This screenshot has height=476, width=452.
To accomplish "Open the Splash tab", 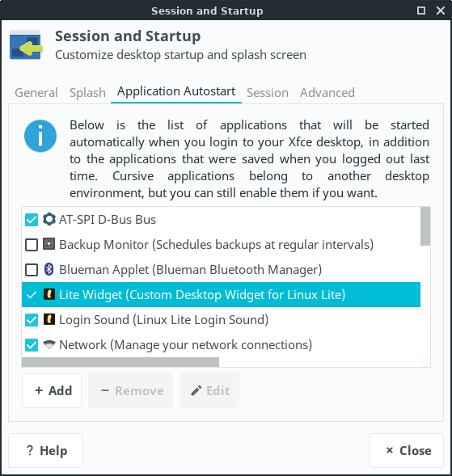I will point(87,93).
